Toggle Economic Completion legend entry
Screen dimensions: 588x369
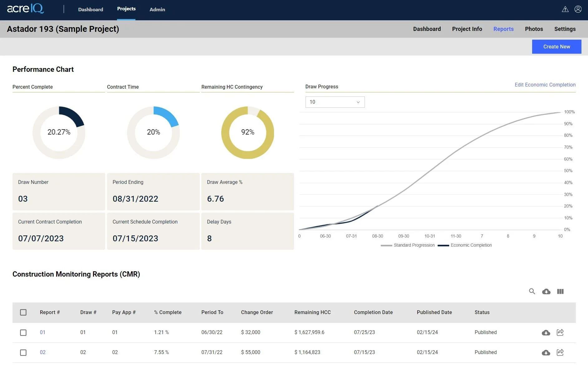(x=464, y=245)
